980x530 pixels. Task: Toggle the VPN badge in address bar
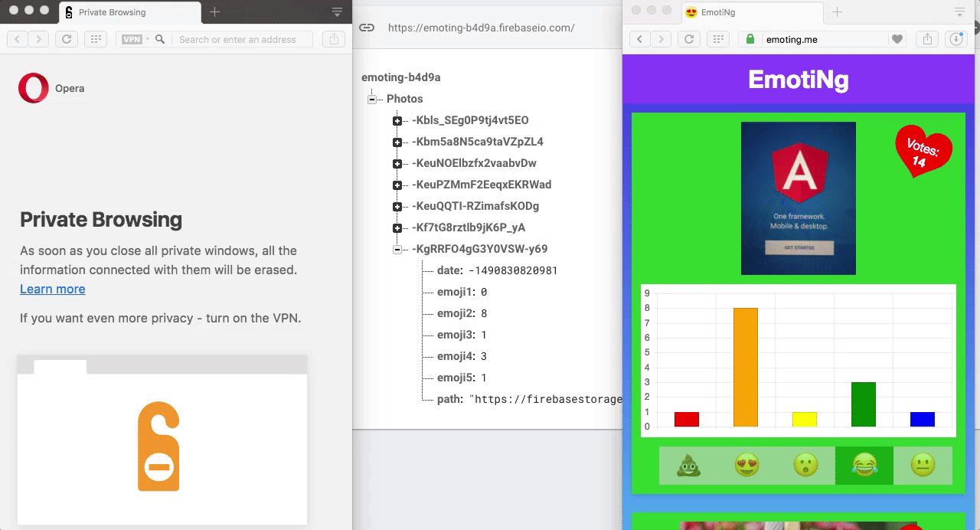point(132,39)
